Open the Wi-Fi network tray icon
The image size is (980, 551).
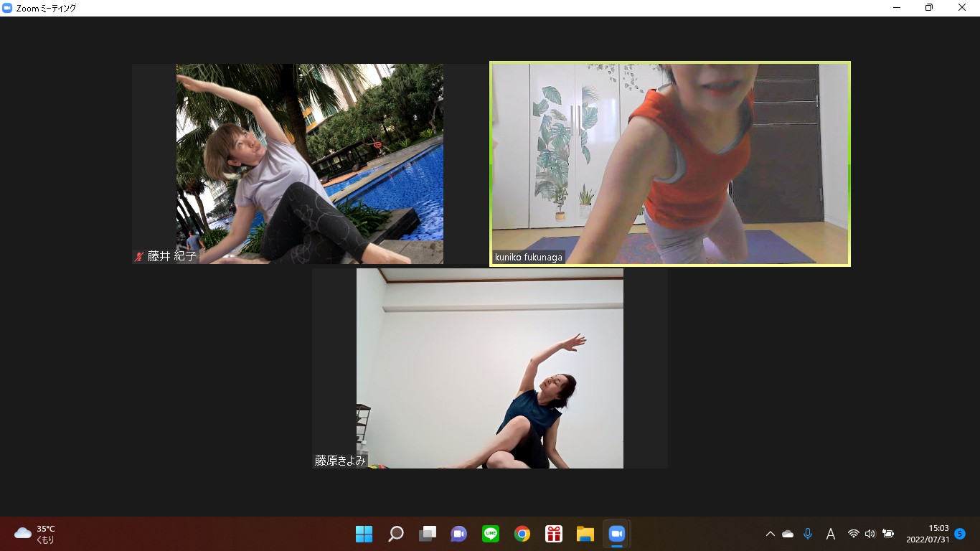[x=854, y=534]
